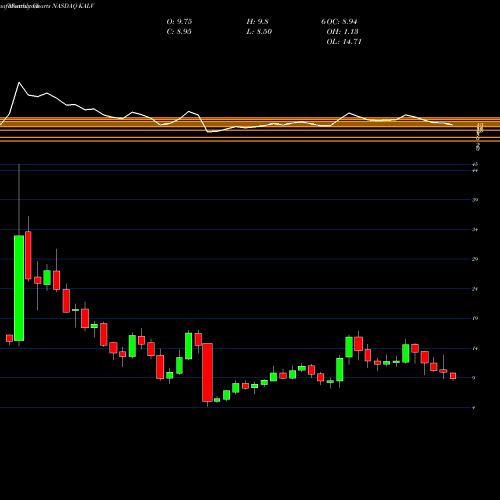Click the y-axis label 34
This screenshot has width=500, height=500.
(475, 230)
